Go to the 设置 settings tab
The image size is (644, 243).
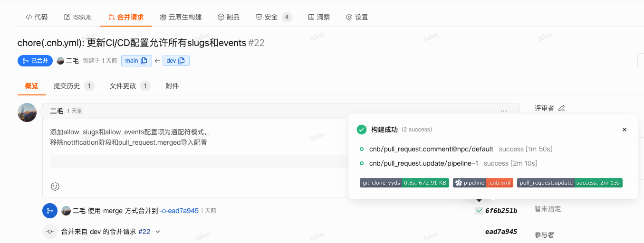(357, 17)
